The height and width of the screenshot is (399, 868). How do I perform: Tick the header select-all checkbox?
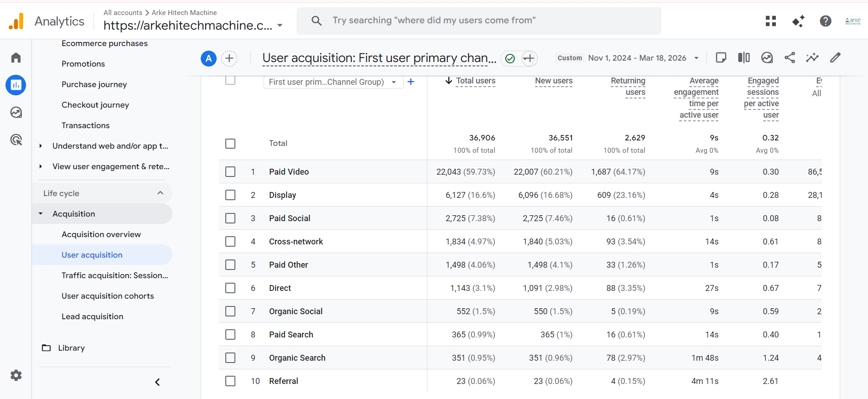coord(230,80)
